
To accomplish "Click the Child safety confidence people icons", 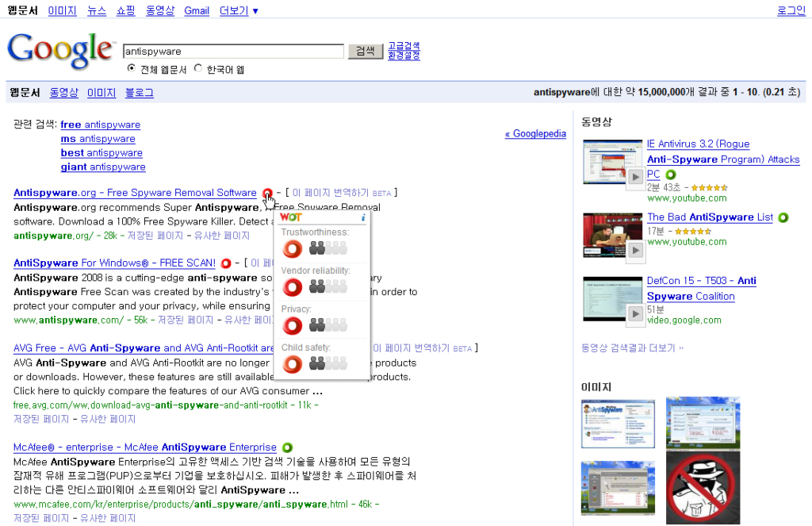I will [328, 364].
